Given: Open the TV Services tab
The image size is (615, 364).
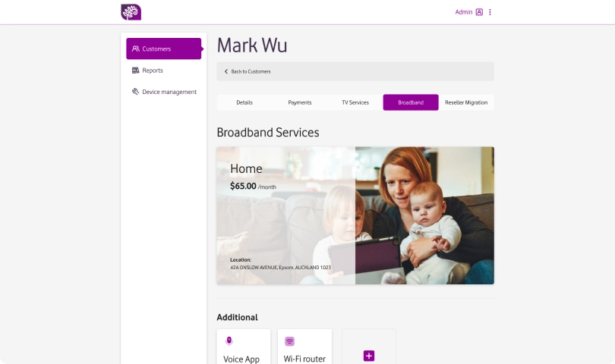Looking at the screenshot, I should pos(355,102).
